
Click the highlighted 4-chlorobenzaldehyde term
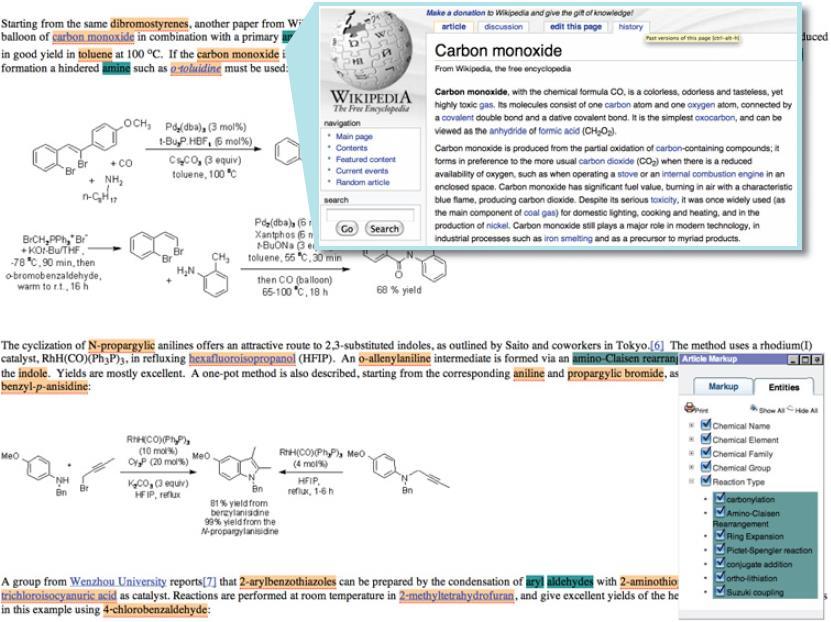(x=155, y=609)
